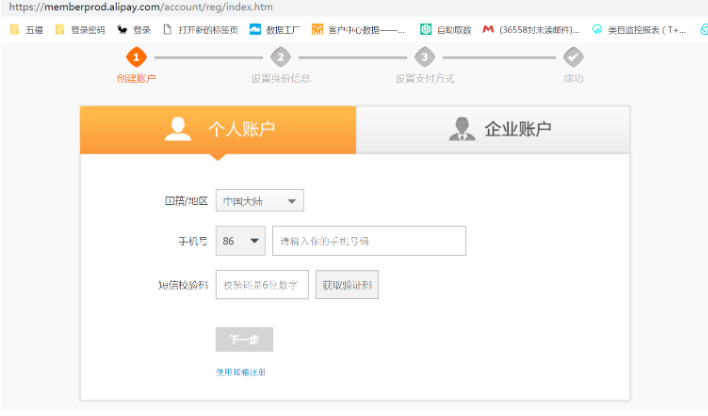708x416 pixels.
Task: Click the 下一步 button
Action: pos(244,340)
